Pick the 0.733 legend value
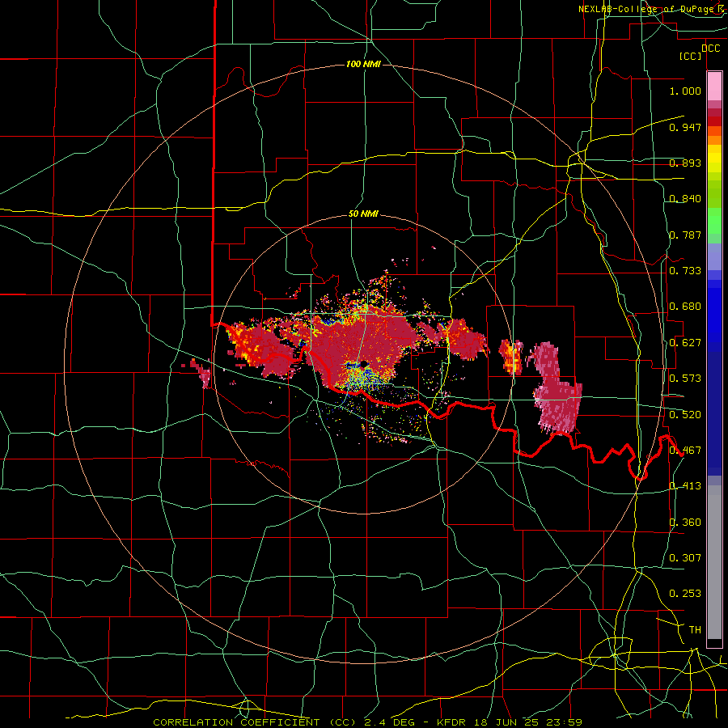This screenshot has width=728, height=728. [685, 270]
